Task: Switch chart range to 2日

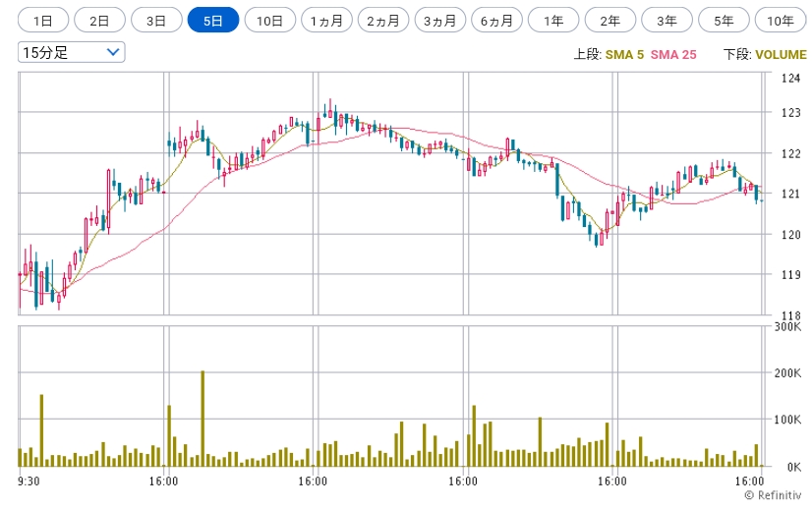Action: tap(99, 21)
